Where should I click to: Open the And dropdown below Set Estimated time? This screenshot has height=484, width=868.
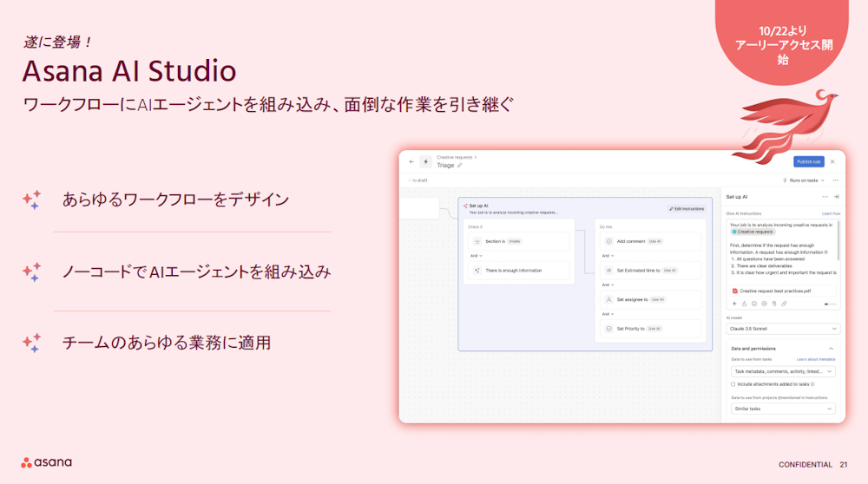pos(608,285)
